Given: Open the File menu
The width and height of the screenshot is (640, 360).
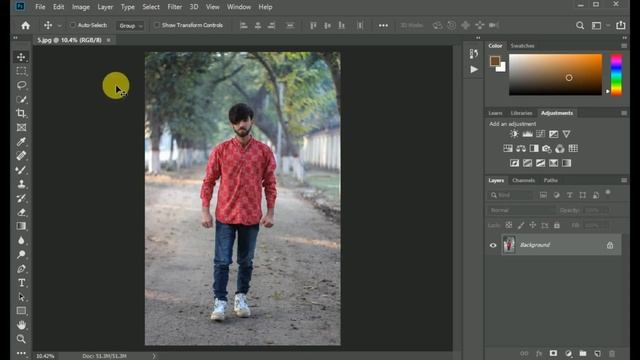Looking at the screenshot, I should click(x=40, y=7).
